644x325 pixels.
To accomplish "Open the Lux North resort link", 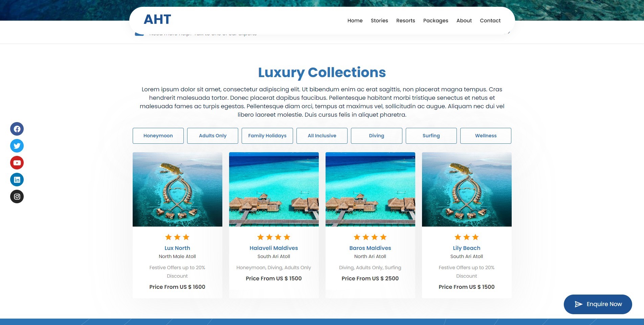I will 177,248.
